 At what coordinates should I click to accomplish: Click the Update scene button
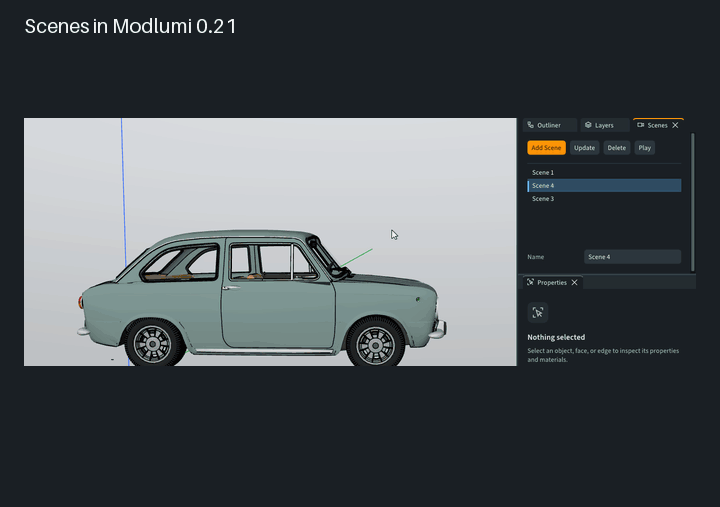[x=585, y=148]
